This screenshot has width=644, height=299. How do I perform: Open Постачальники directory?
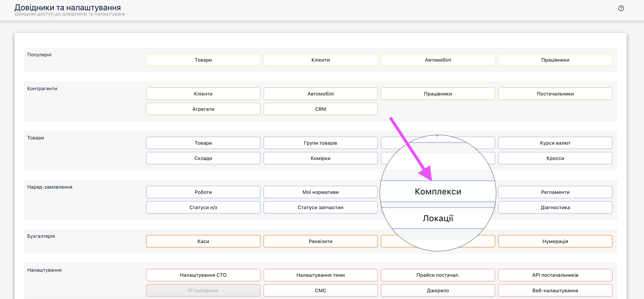point(555,94)
